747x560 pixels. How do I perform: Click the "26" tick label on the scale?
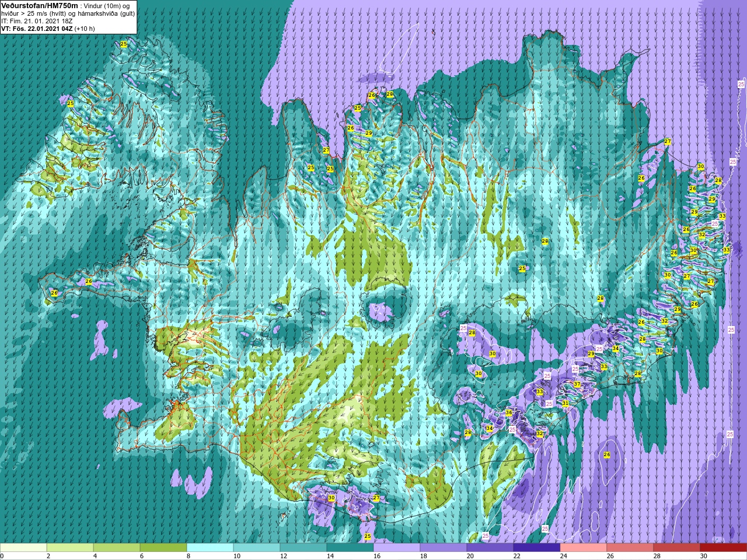[x=610, y=556]
